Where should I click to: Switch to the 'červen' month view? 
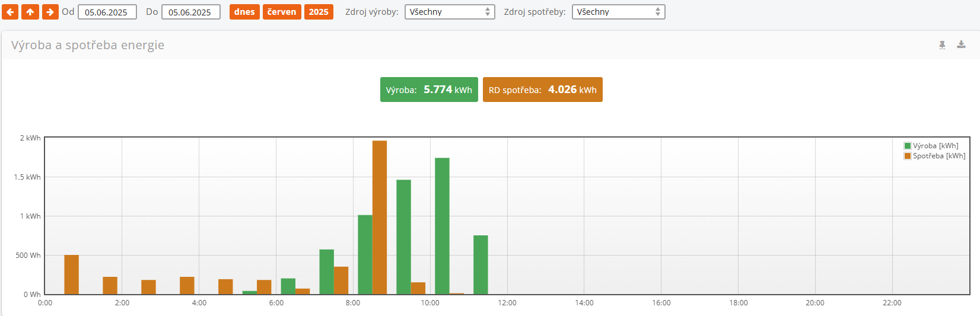(282, 12)
